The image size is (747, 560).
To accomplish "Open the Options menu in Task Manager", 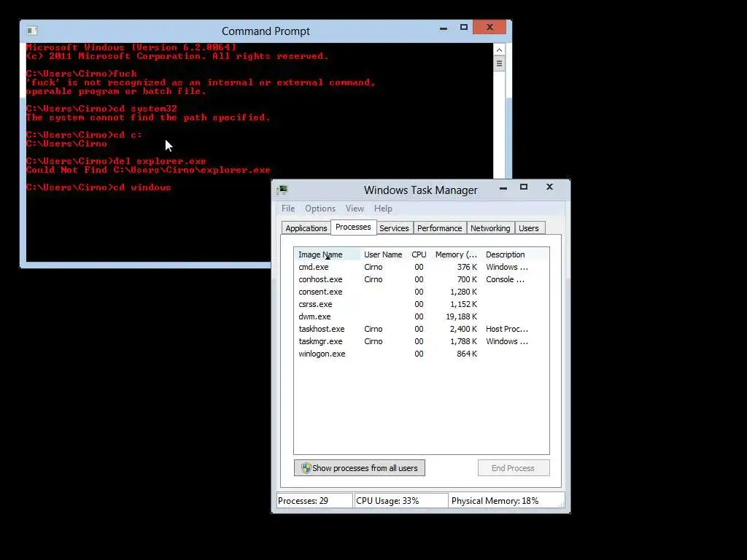I will pyautogui.click(x=320, y=209).
